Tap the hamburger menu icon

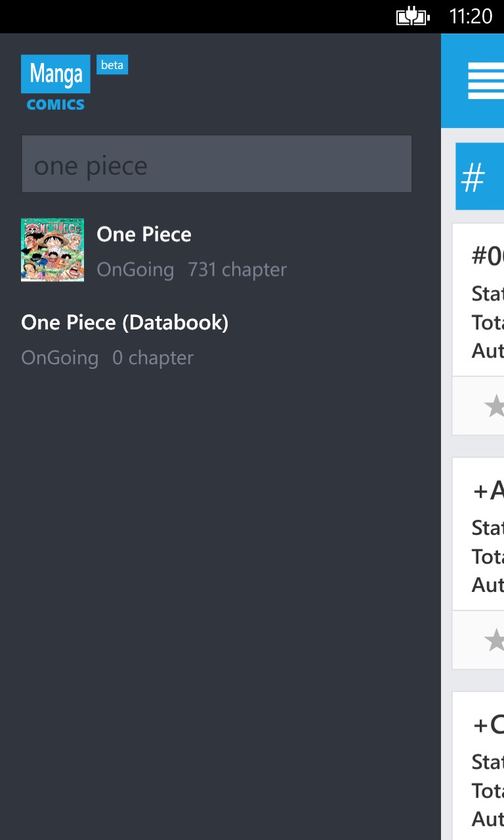click(486, 81)
